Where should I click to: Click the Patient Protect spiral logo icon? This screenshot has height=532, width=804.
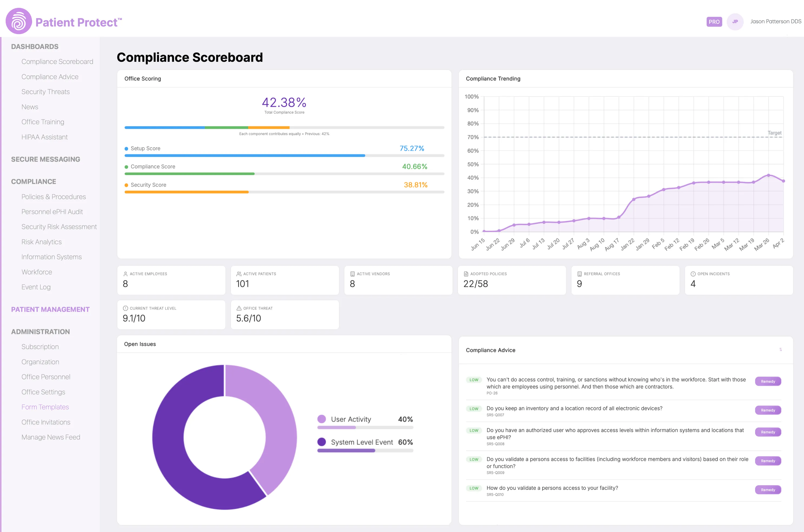point(18,21)
